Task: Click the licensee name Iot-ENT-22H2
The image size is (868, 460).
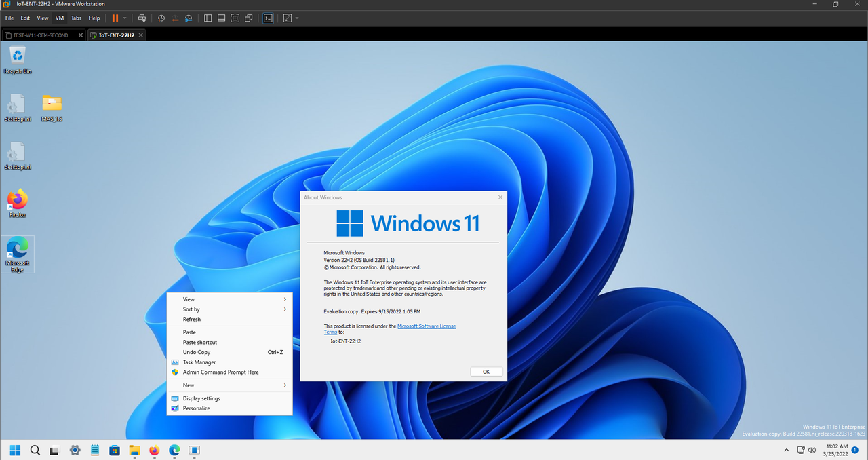Action: 346,341
